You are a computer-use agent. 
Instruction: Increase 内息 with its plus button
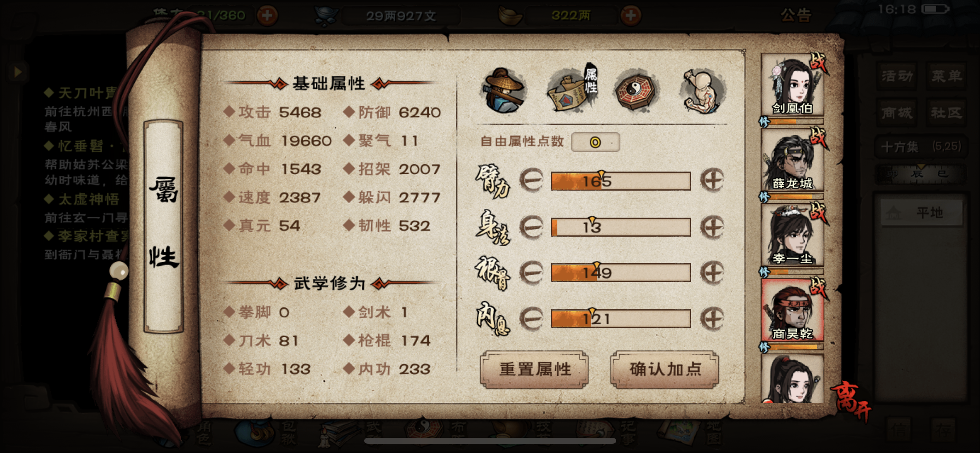pyautogui.click(x=712, y=319)
